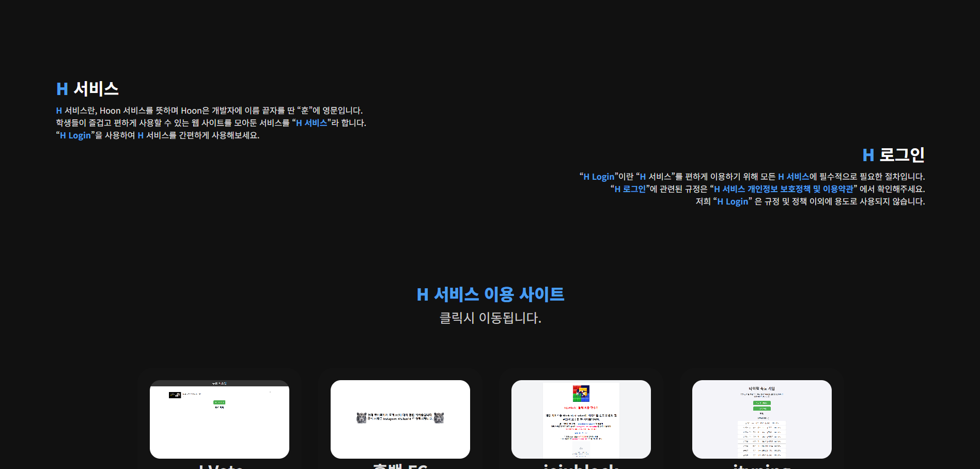Click the left tiger image in preview
980x469 pixels.
(x=362, y=417)
